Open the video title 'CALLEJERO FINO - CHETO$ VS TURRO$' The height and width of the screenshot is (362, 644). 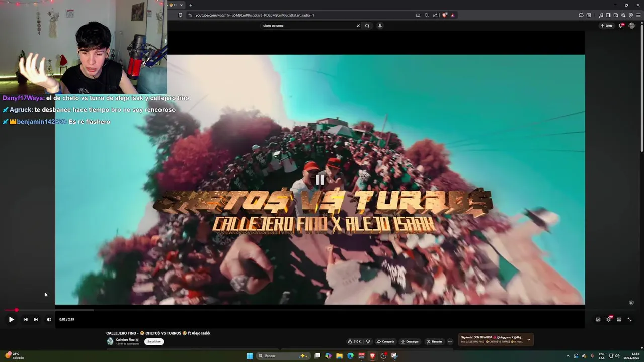pyautogui.click(x=158, y=333)
